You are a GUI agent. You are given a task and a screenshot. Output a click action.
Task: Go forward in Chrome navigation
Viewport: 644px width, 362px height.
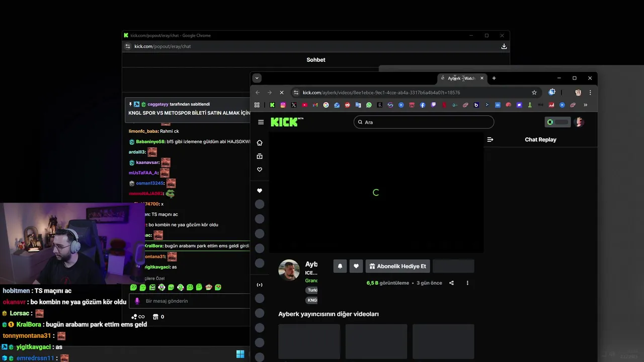[270, 93]
